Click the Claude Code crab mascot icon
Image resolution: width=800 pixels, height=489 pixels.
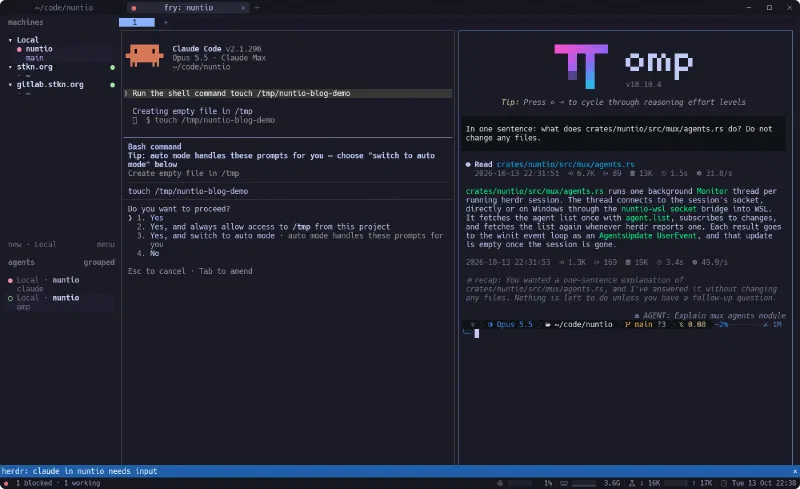(x=144, y=56)
